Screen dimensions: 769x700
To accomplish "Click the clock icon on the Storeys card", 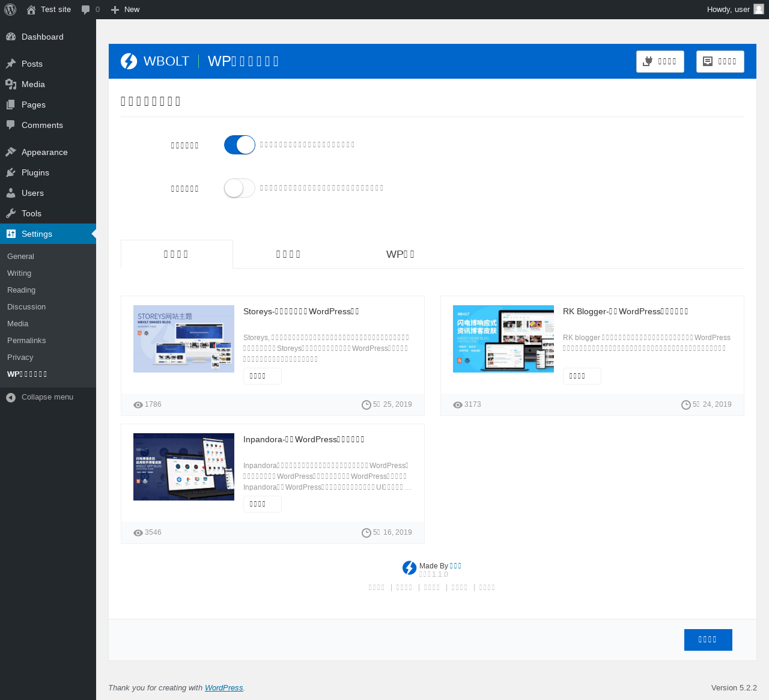I will pyautogui.click(x=366, y=405).
